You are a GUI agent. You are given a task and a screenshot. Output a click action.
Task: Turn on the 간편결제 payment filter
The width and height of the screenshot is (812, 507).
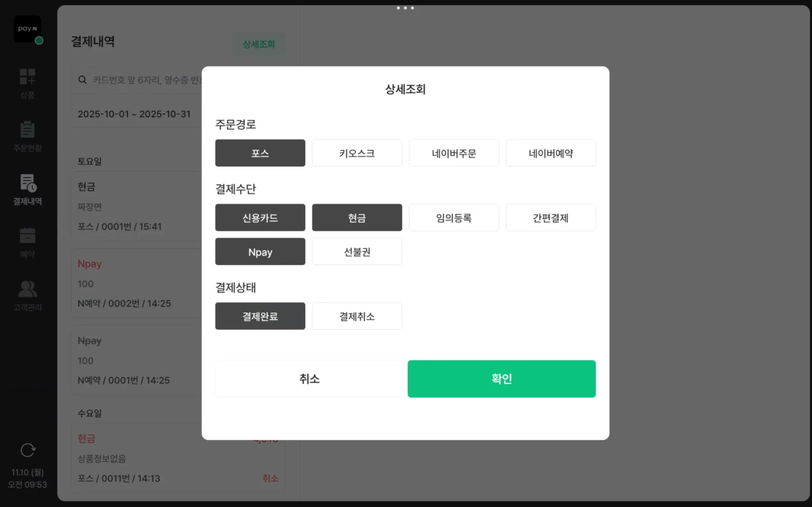(550, 218)
